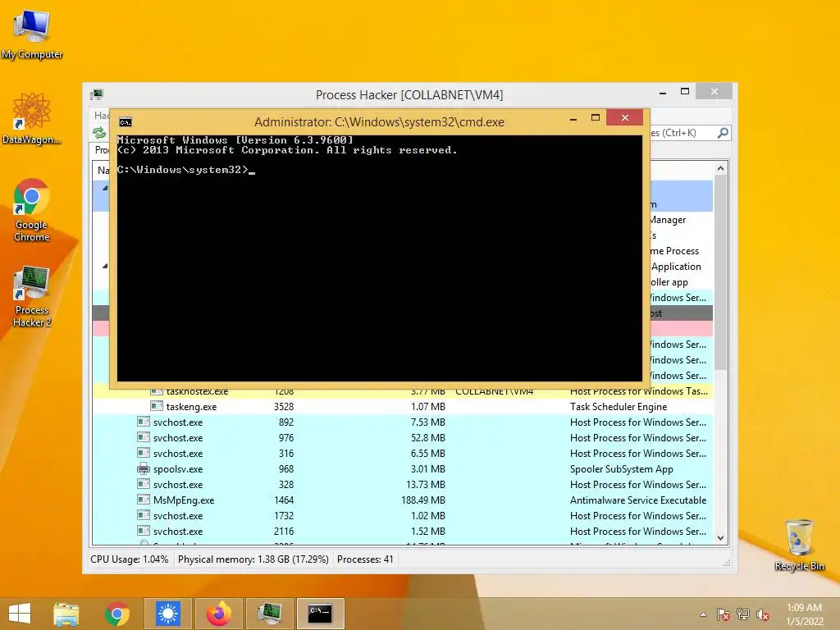Viewport: 840px width, 630px height.
Task: Click the spoolsv.exe printer icon
Action: (x=143, y=468)
